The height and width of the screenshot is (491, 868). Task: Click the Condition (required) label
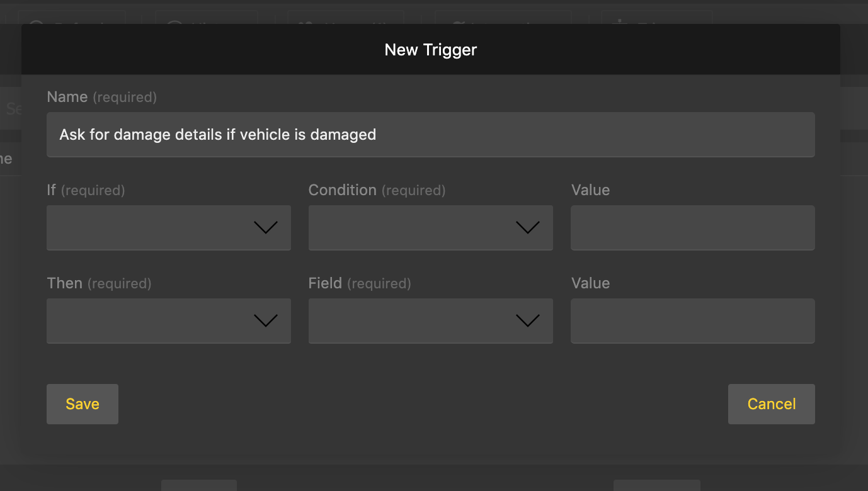377,190
